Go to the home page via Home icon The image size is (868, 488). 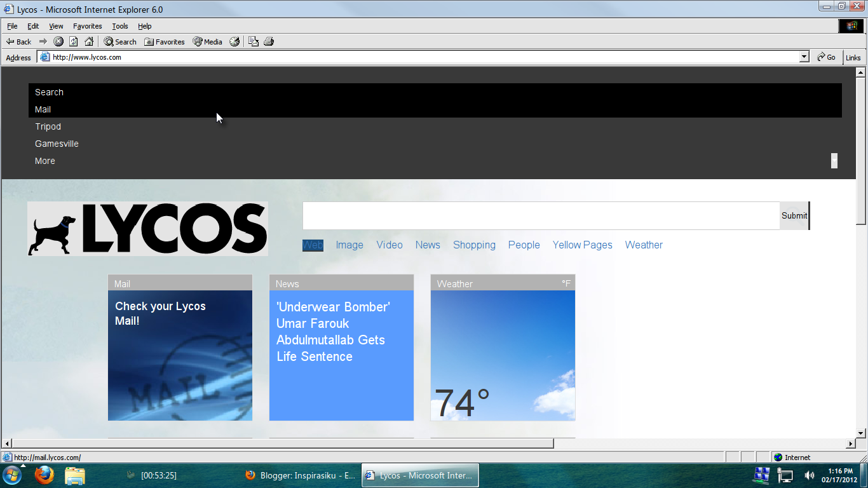coord(89,41)
